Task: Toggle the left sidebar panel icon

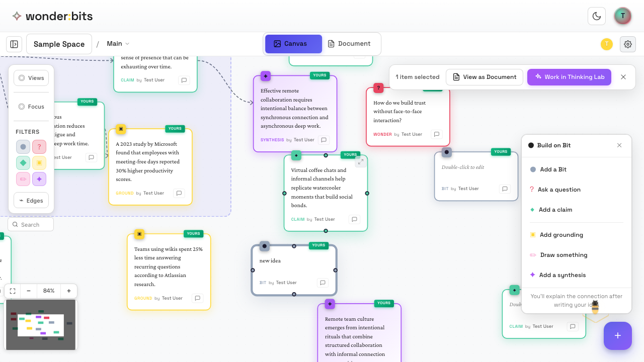Action: pos(14,44)
